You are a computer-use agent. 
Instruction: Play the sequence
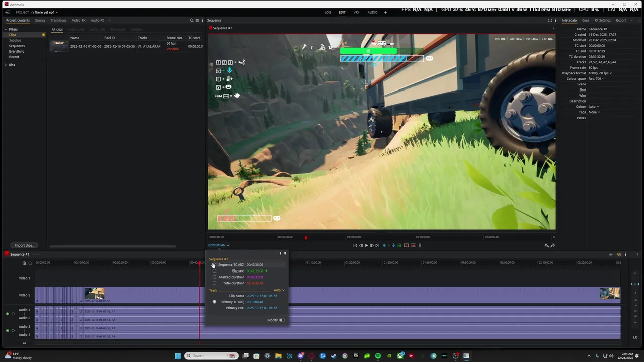point(366,245)
